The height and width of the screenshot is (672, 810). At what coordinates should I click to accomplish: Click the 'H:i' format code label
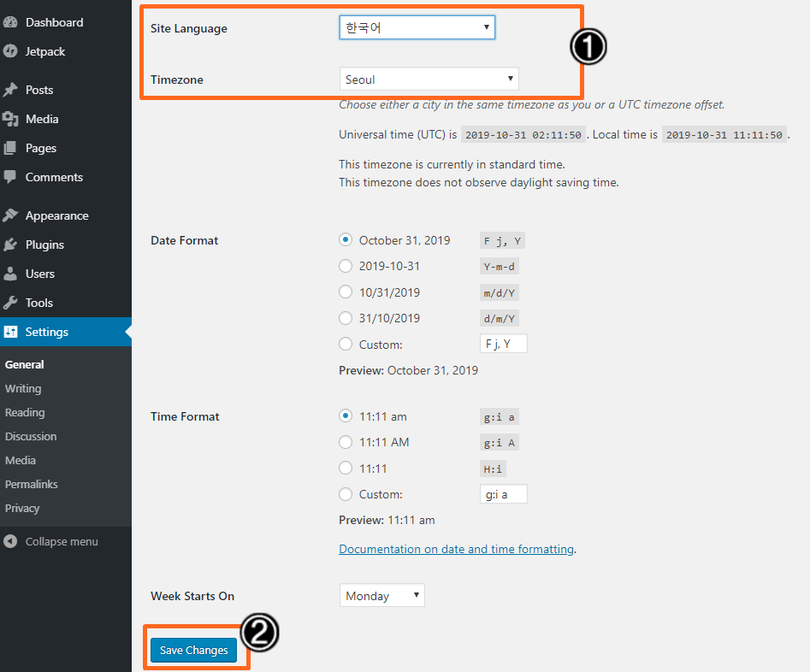click(493, 469)
